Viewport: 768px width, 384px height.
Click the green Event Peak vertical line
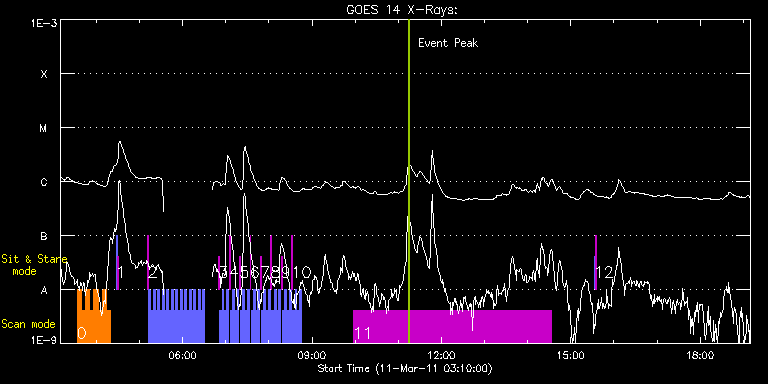pyautogui.click(x=408, y=181)
